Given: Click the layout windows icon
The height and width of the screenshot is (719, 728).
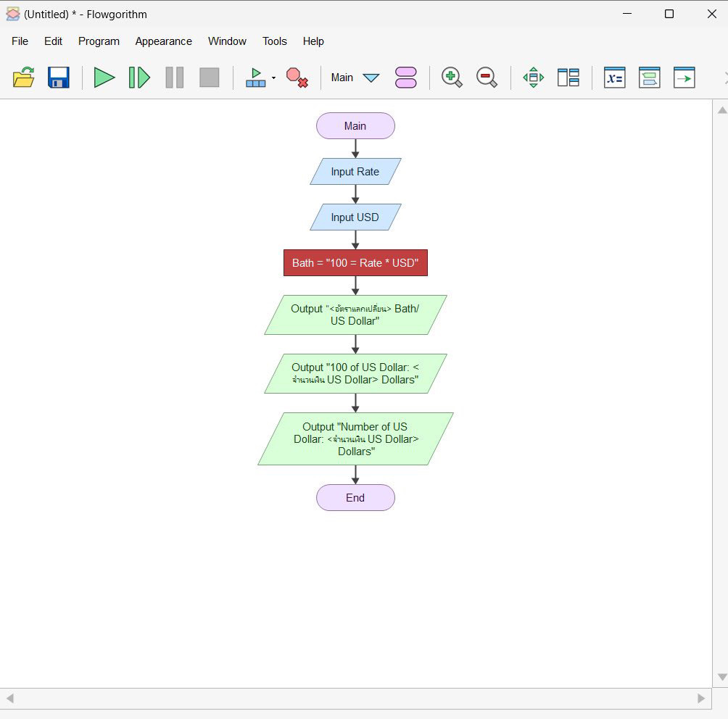Looking at the screenshot, I should [x=568, y=78].
